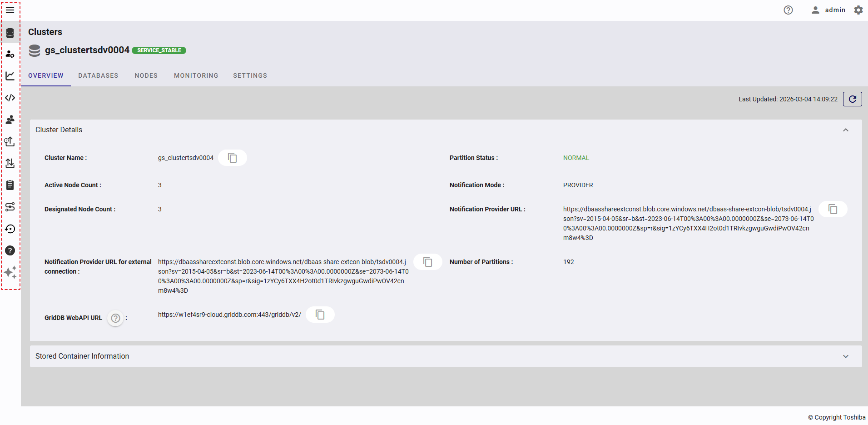Copy the Notification Provider URL
Viewport: 868px width, 425px height.
point(833,209)
